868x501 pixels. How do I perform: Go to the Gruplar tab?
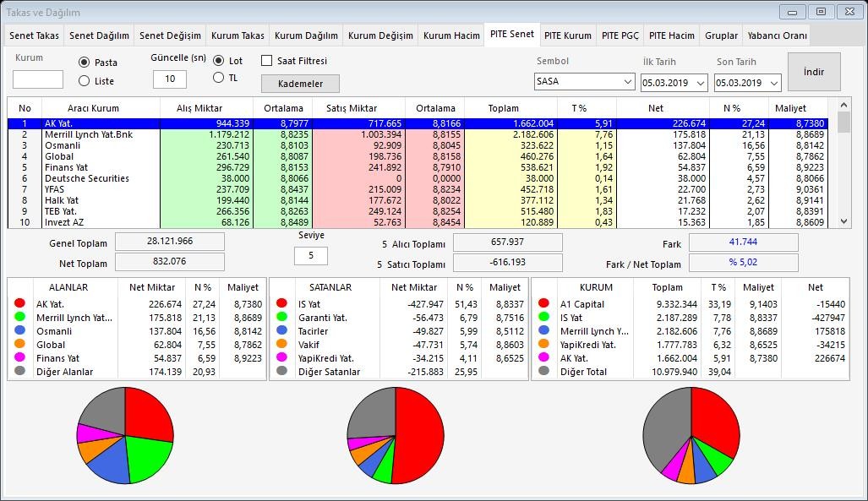(x=721, y=35)
